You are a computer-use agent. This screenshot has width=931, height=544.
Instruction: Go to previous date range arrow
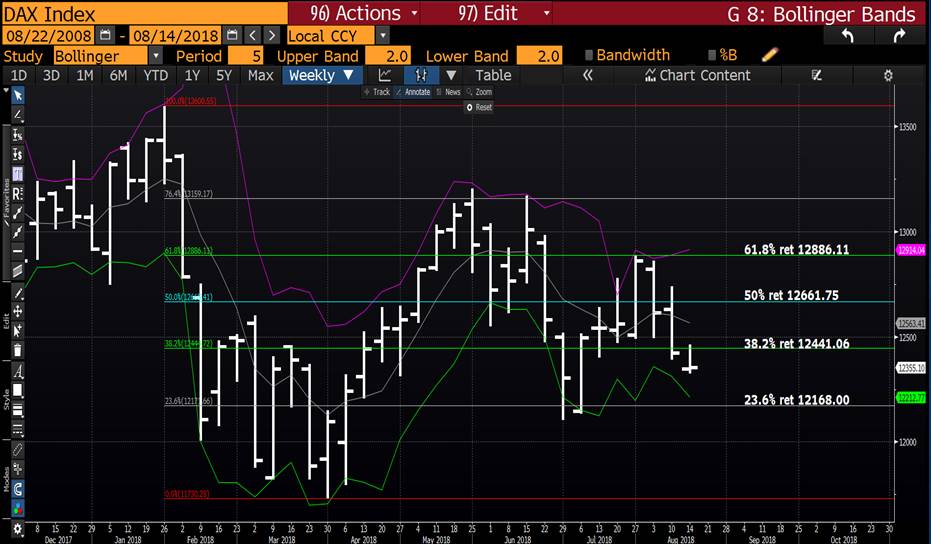coord(252,36)
